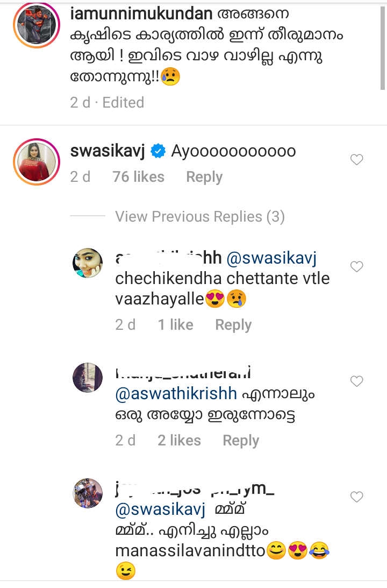This screenshot has width=387, height=588.
Task: Heart the 'manassilavanindtto' reply
Action: coord(357,497)
